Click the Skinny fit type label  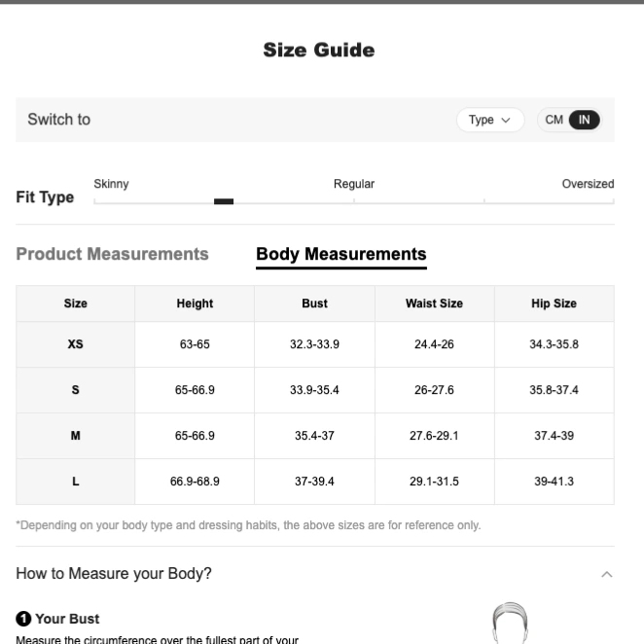(x=111, y=184)
